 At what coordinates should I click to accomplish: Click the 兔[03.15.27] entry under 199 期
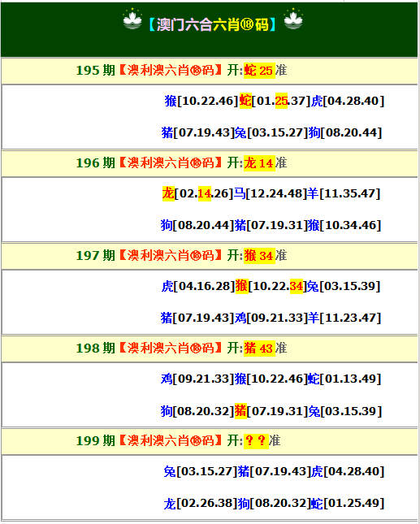tap(201, 471)
